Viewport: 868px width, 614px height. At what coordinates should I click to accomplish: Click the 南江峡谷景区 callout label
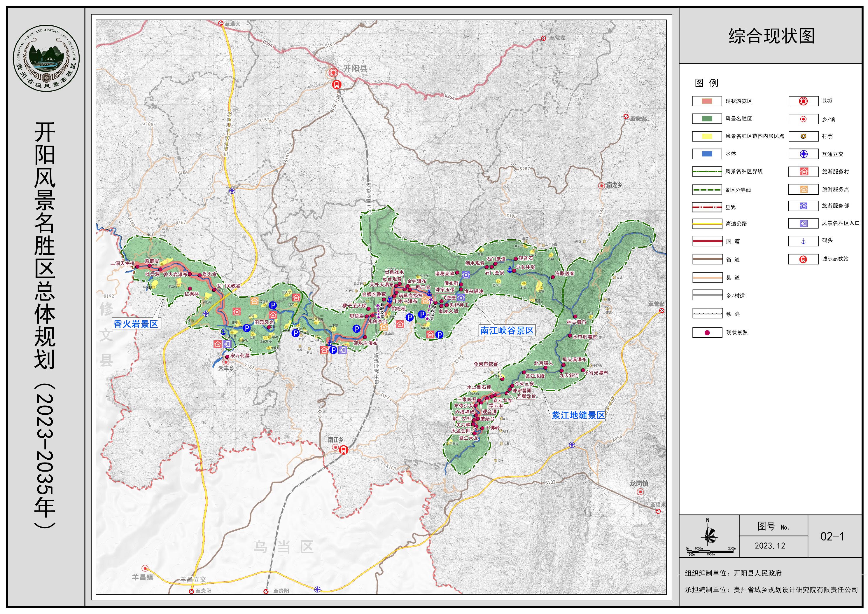[x=507, y=330]
